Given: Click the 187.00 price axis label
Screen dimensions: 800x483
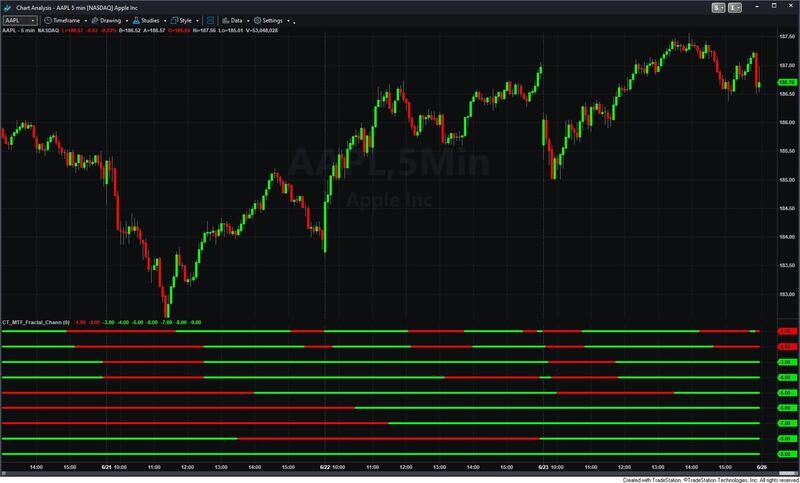Looking at the screenshot, I should pyautogui.click(x=786, y=65).
